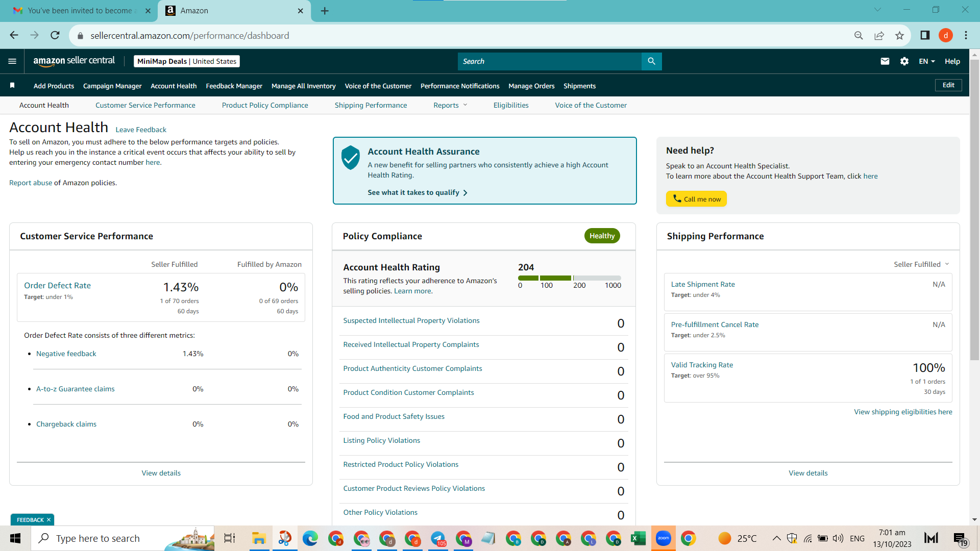
Task: Open the Chrome three-dot menu
Action: (x=966, y=35)
